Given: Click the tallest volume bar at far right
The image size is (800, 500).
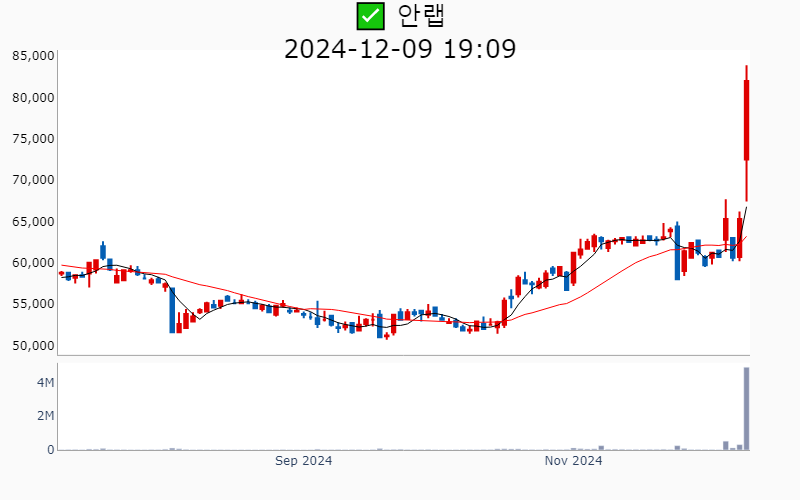Looking at the screenshot, I should (x=746, y=408).
